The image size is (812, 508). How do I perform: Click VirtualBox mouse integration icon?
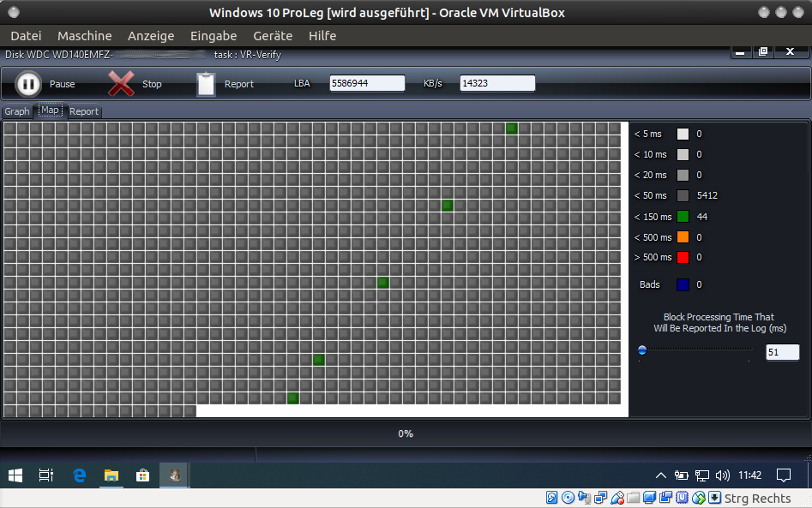699,498
